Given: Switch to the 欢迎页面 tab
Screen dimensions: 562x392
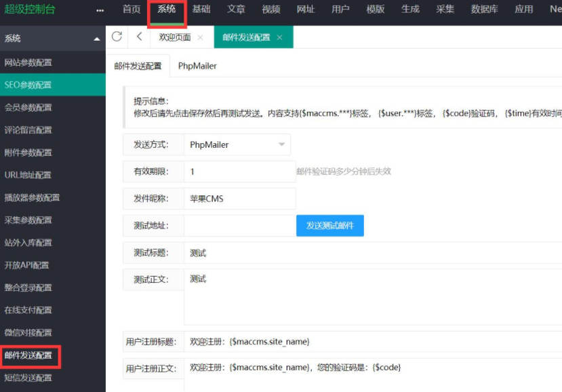Looking at the screenshot, I should pos(174,37).
